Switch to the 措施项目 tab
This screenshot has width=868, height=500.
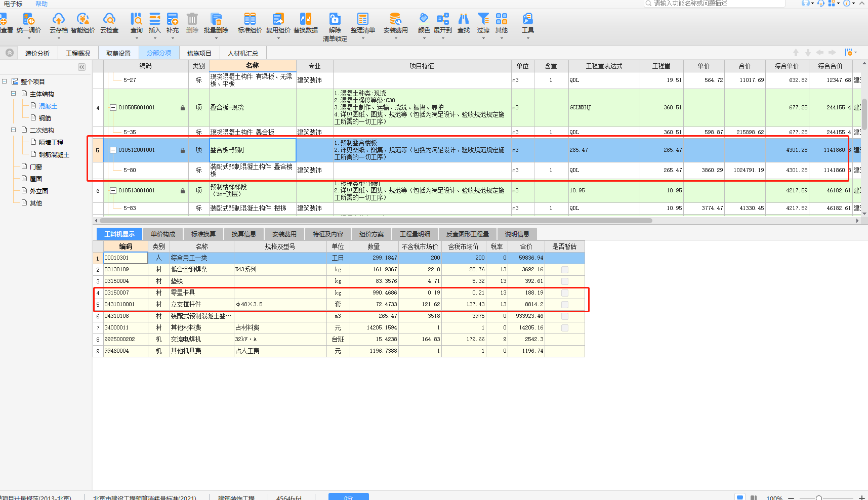coord(199,53)
